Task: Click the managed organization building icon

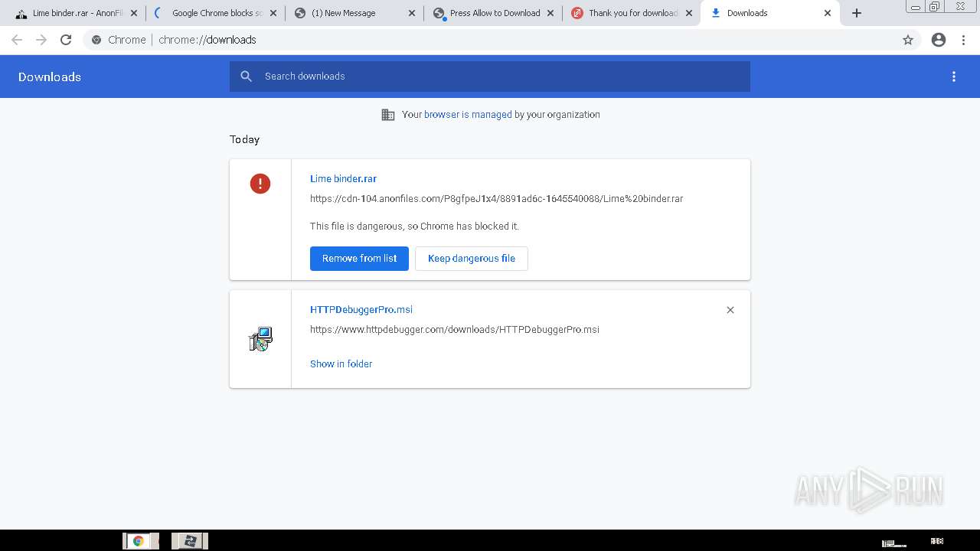Action: [x=388, y=115]
